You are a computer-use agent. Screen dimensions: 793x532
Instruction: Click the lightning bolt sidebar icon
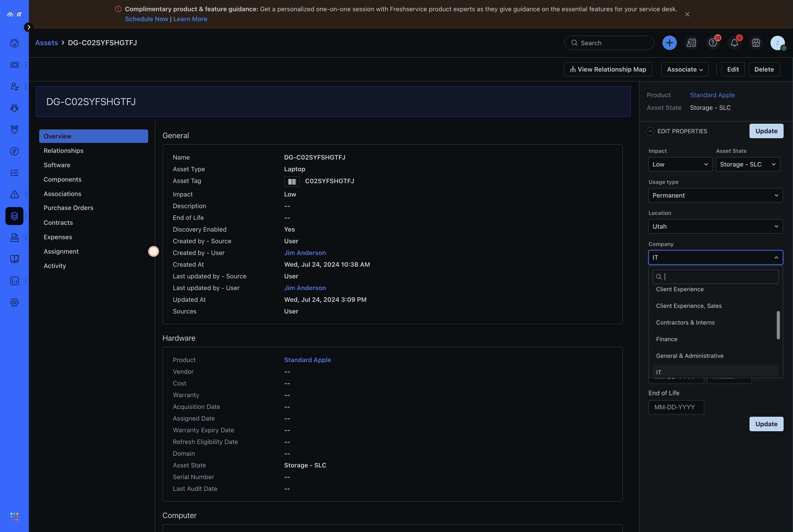point(14,151)
